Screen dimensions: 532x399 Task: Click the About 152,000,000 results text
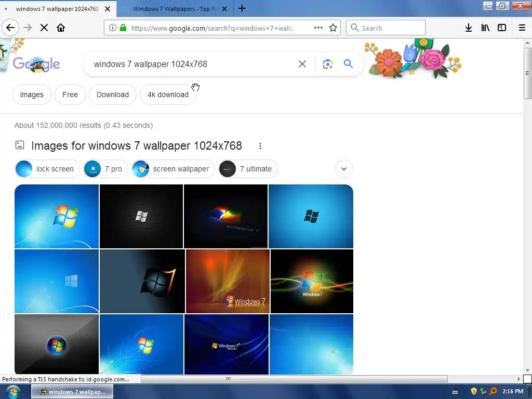click(84, 125)
